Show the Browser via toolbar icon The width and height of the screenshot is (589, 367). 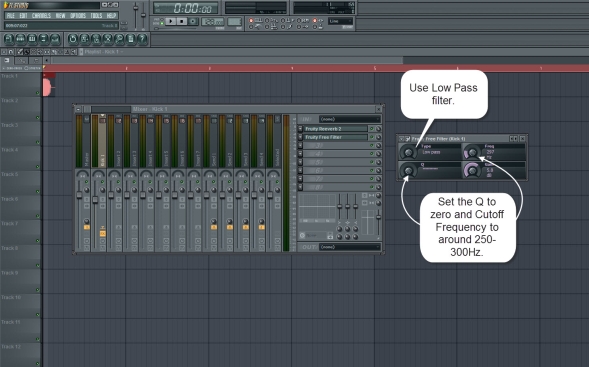(44, 39)
